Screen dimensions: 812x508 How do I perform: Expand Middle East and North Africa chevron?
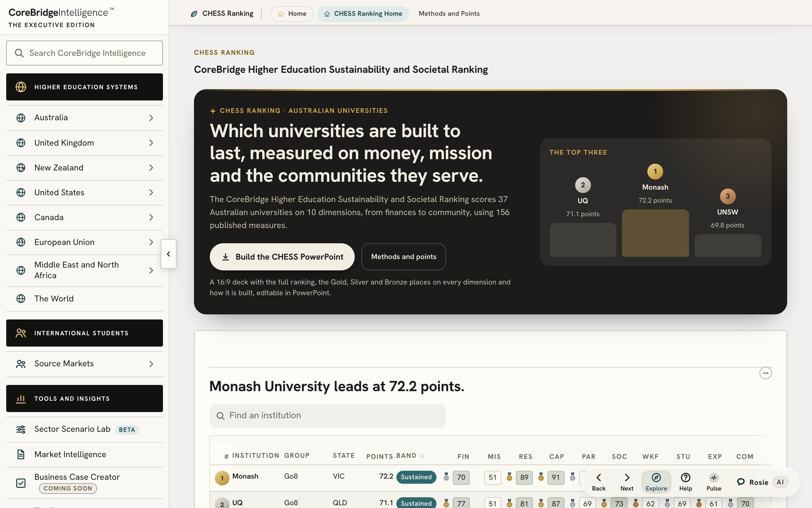[151, 270]
